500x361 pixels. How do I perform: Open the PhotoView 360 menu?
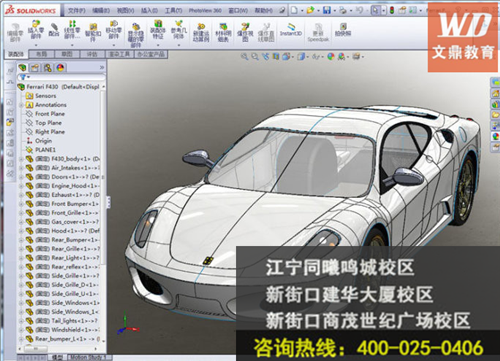[x=205, y=11]
